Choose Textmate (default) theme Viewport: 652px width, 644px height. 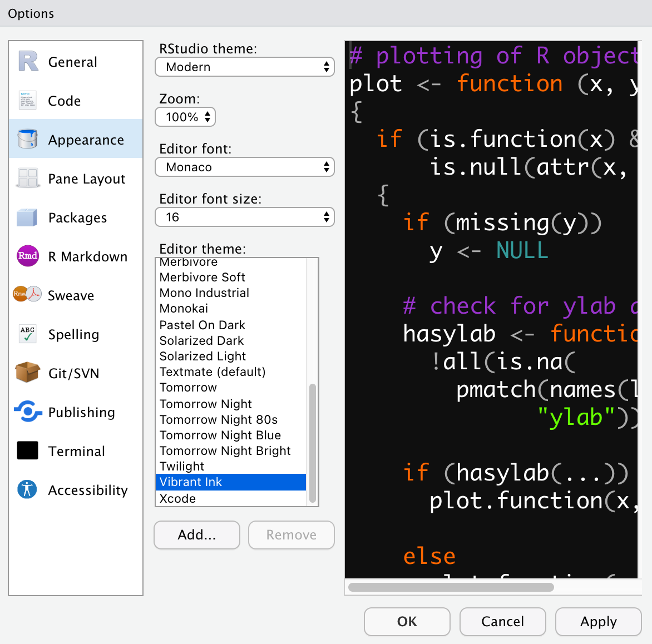(231, 372)
